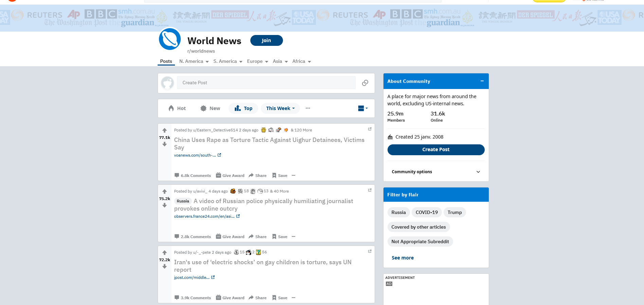The height and width of the screenshot is (305, 644).
Task: Open the Europe menu
Action: [257, 61]
